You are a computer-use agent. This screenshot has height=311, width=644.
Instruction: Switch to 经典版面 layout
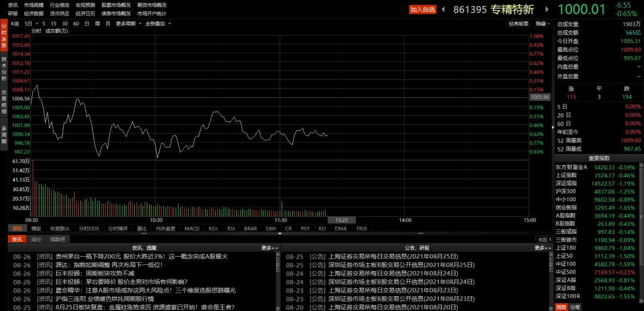518,24
